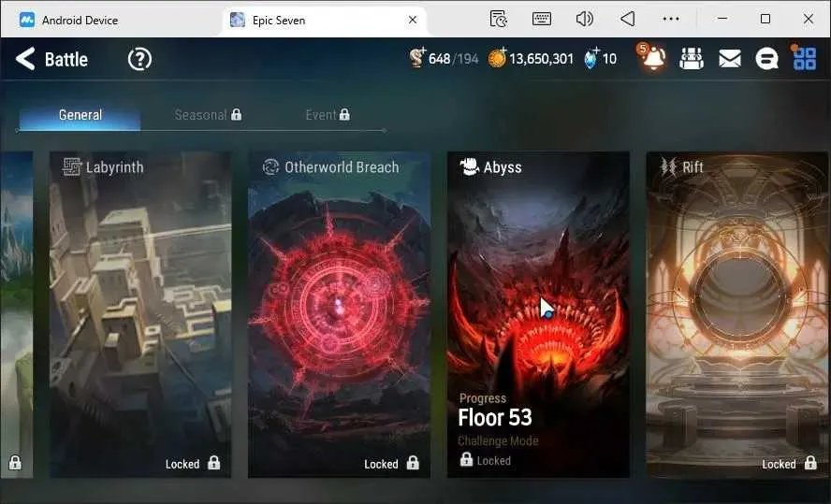
Task: Add energy via the stamina icon
Action: 417,58
